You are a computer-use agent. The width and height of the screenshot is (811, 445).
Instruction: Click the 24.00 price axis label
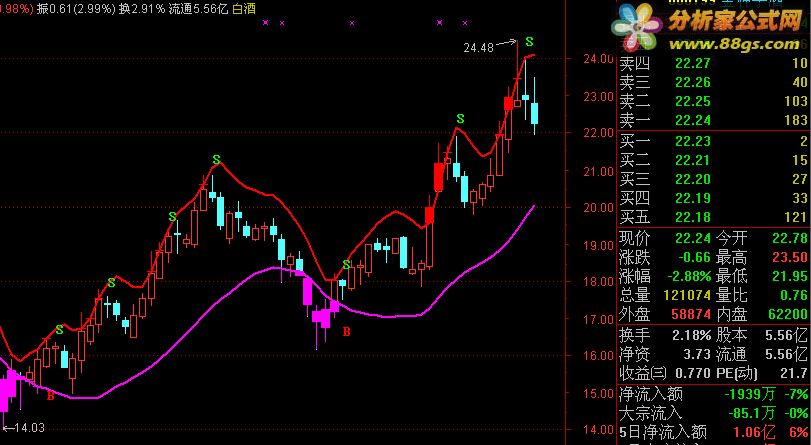(598, 58)
